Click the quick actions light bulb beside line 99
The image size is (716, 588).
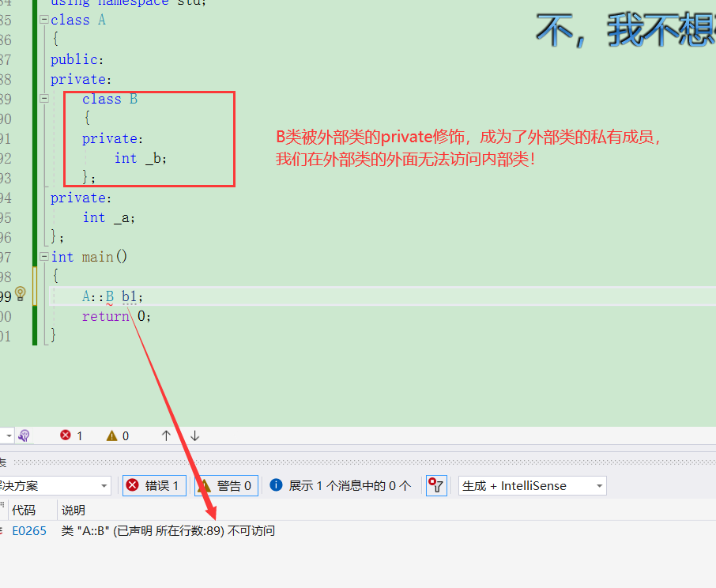click(x=20, y=292)
